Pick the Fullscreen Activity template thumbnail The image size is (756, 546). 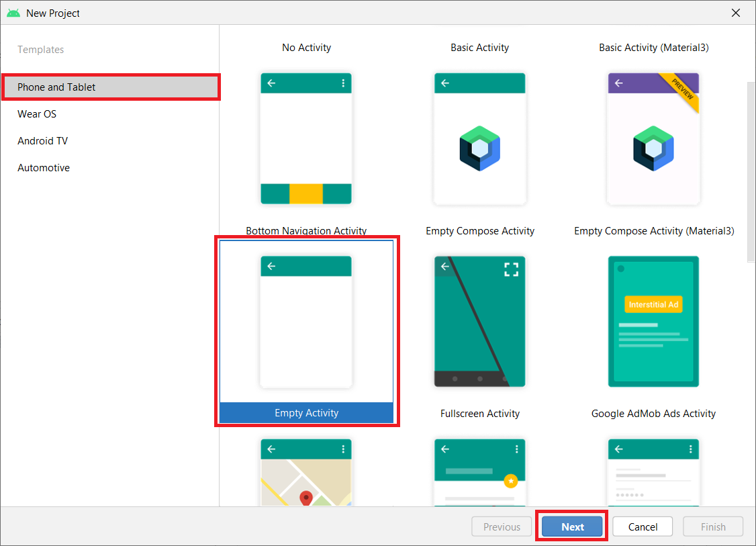480,322
